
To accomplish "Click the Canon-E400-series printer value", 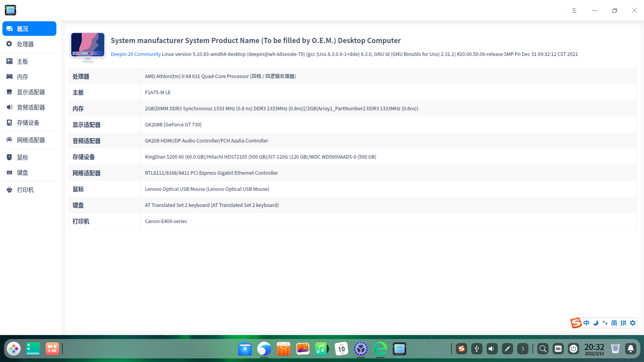I will pos(166,221).
